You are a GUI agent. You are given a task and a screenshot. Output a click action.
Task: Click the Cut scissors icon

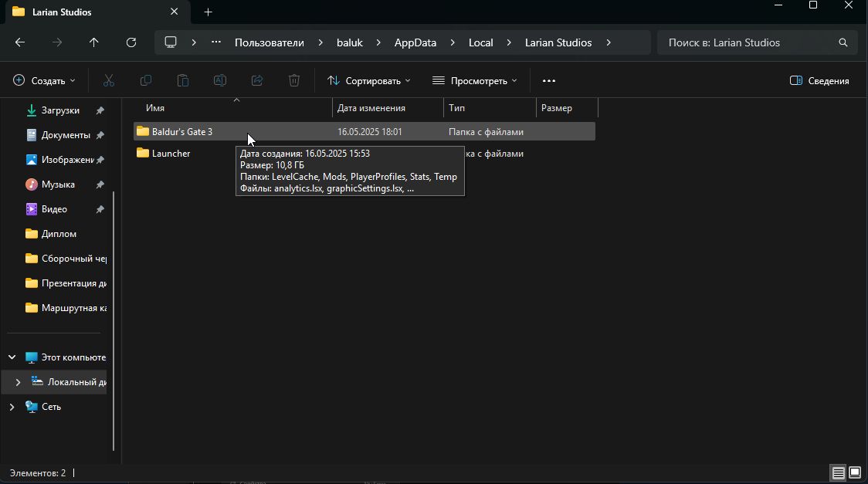click(108, 81)
